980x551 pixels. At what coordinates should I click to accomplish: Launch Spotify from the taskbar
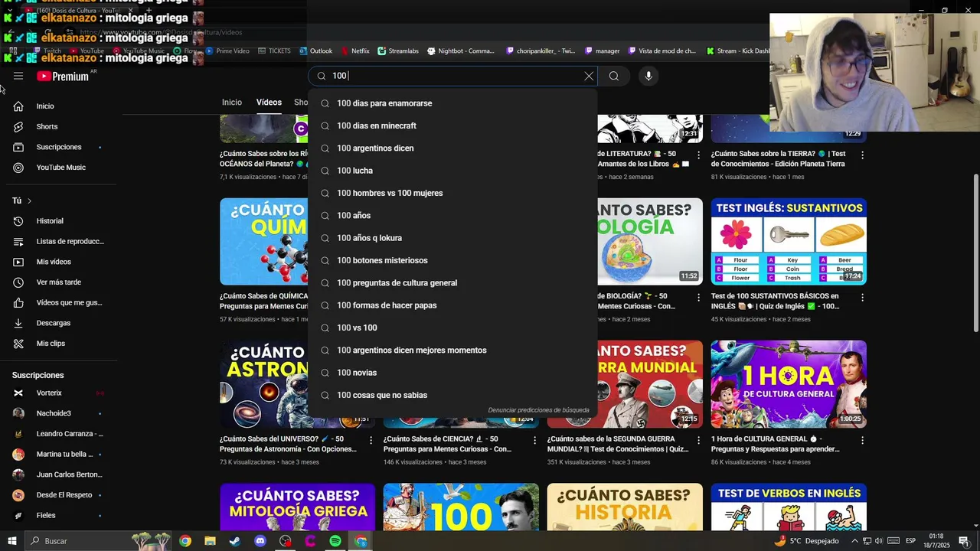335,541
